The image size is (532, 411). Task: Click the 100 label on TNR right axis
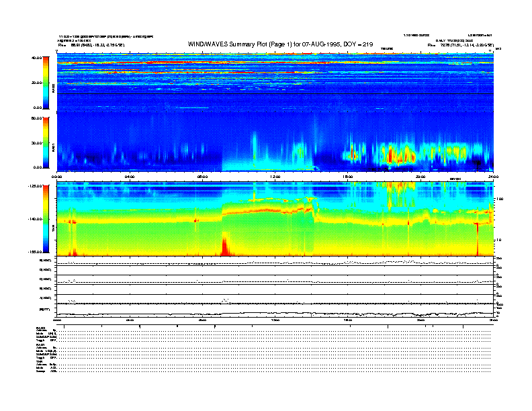coord(500,199)
